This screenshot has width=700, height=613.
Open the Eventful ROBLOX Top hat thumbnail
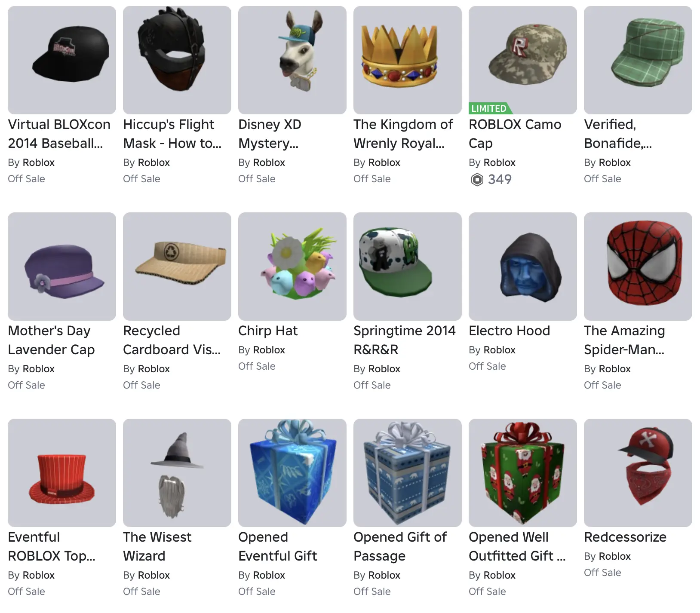click(x=62, y=473)
